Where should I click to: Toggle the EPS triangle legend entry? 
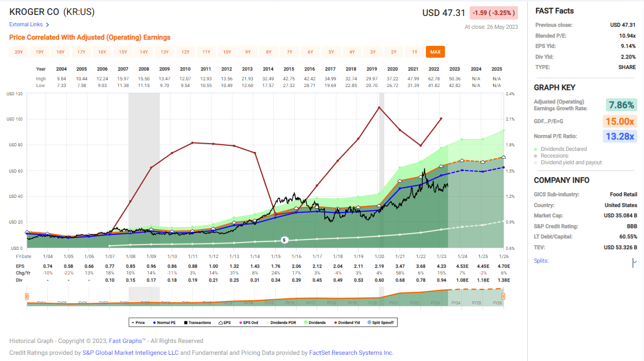coord(225,322)
